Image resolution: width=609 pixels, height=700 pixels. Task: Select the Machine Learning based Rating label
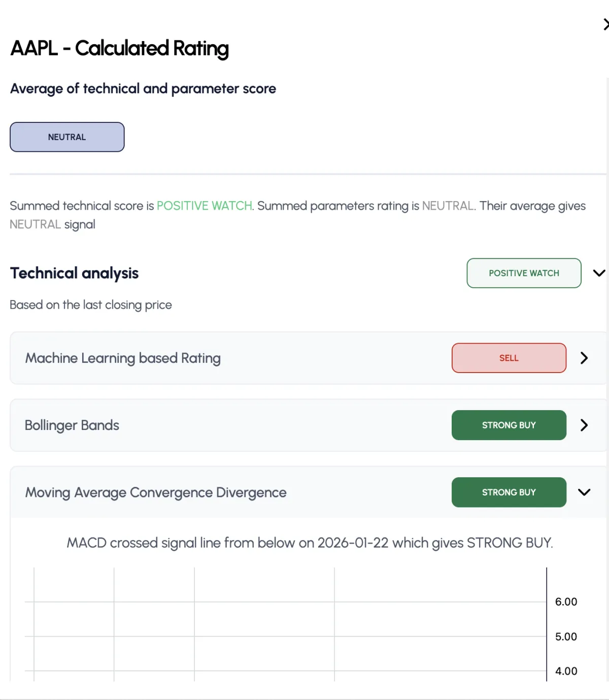tap(123, 358)
